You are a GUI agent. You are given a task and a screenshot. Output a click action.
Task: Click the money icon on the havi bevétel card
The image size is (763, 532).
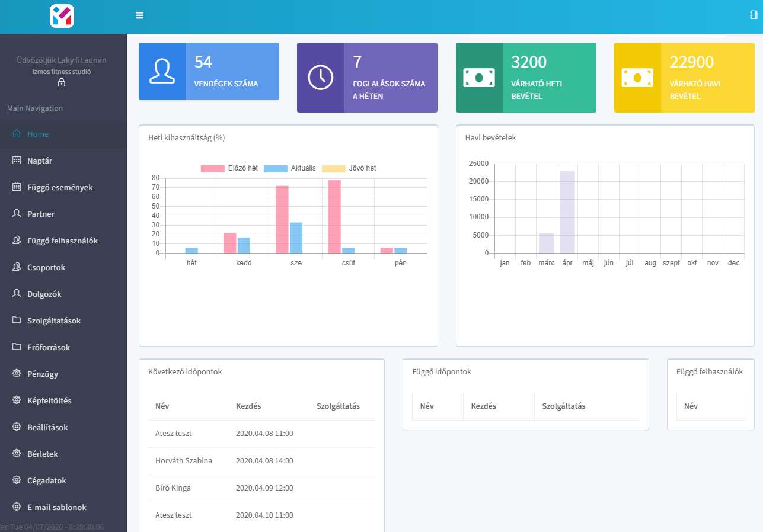click(637, 78)
